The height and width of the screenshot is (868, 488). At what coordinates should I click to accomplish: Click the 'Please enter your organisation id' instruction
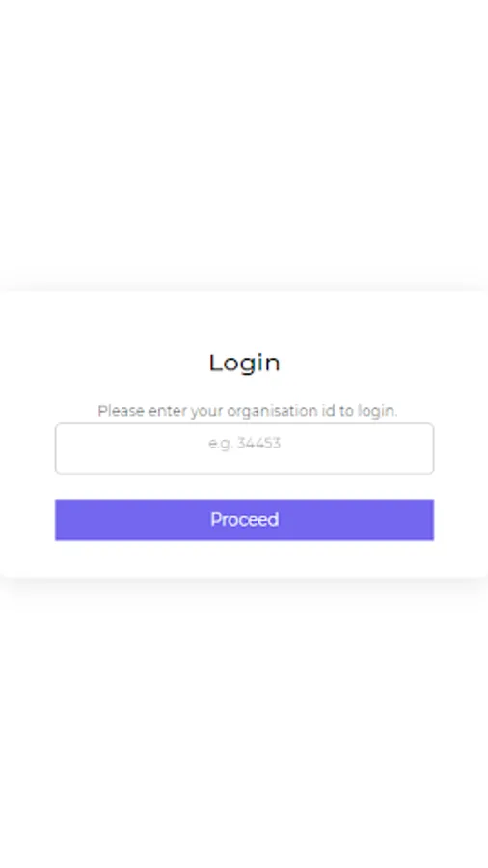tap(247, 411)
